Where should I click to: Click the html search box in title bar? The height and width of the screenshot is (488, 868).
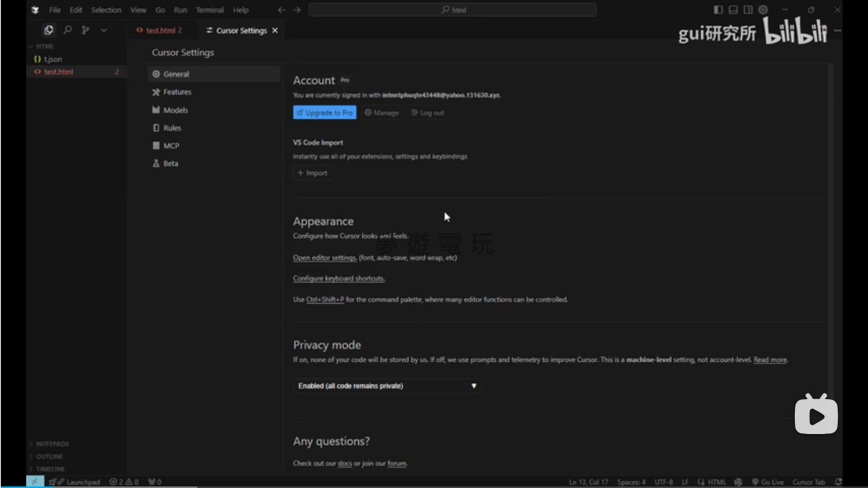[453, 10]
